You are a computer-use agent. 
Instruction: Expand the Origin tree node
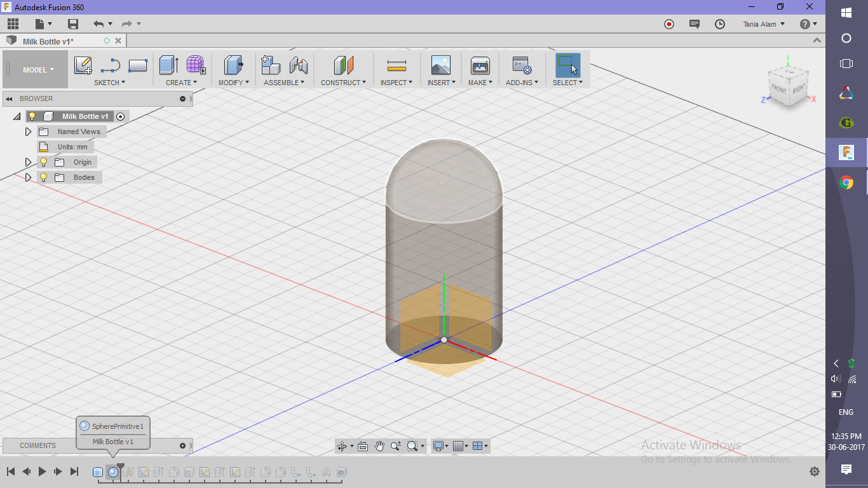pyautogui.click(x=28, y=162)
